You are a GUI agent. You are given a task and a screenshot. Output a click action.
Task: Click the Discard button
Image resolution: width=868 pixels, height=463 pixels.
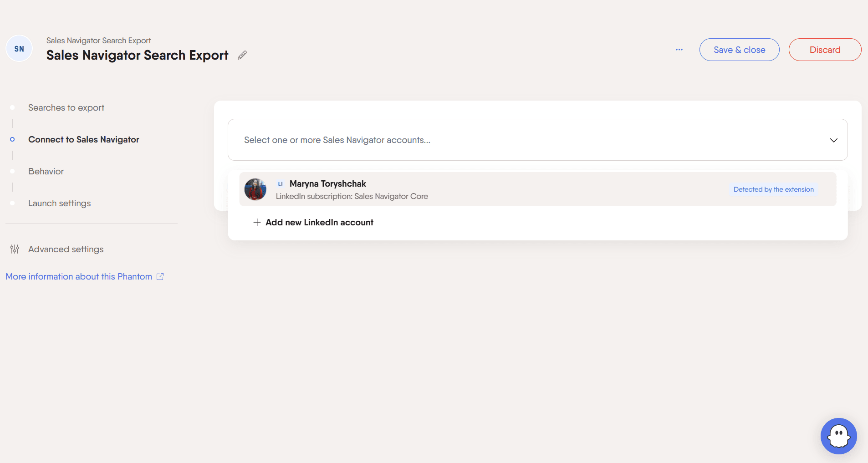click(825, 50)
